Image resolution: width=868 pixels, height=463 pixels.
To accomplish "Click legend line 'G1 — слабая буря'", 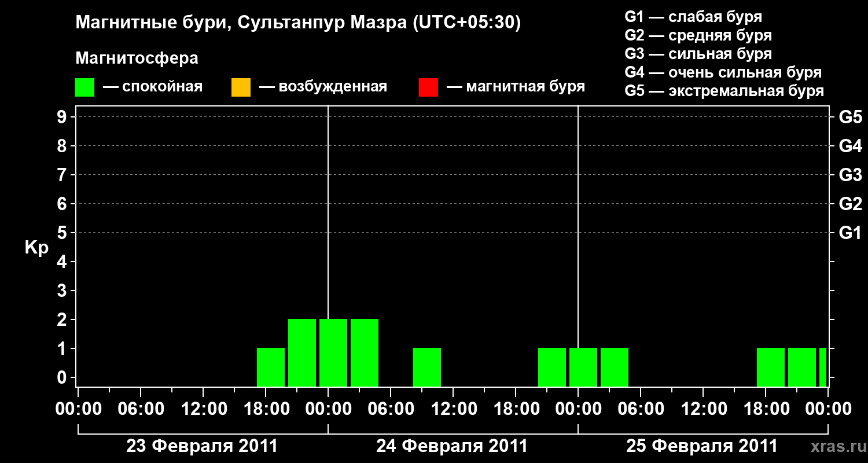I will [x=693, y=17].
